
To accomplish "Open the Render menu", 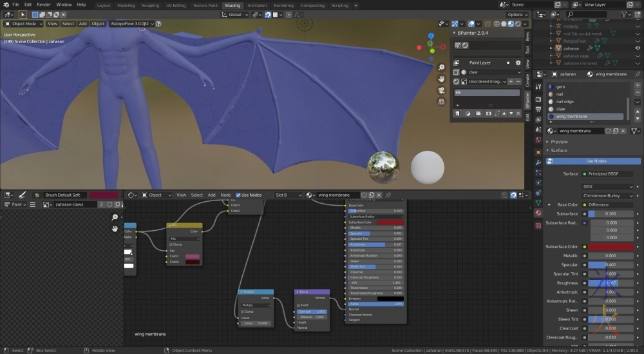I will [x=43, y=5].
